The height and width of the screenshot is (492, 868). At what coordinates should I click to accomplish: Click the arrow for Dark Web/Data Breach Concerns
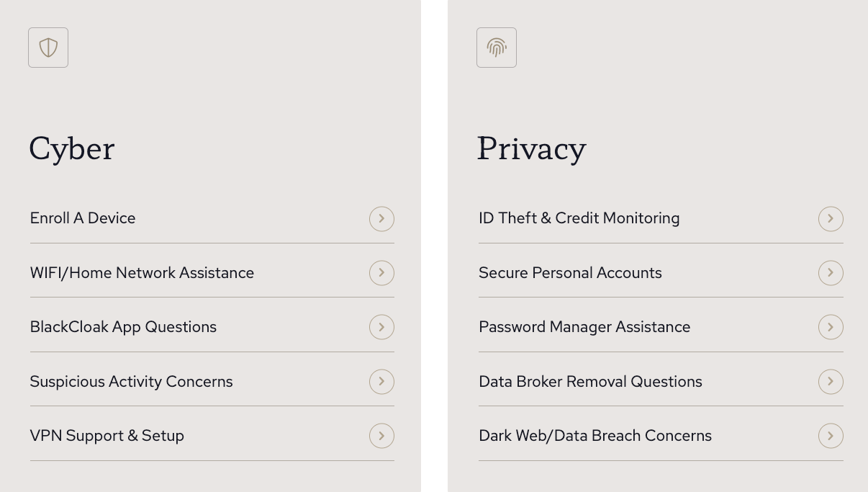point(831,436)
